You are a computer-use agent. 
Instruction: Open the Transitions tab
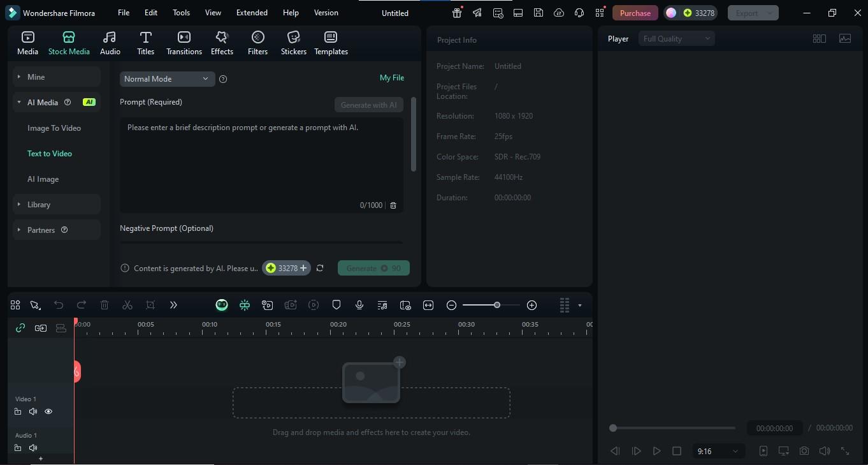coord(184,43)
